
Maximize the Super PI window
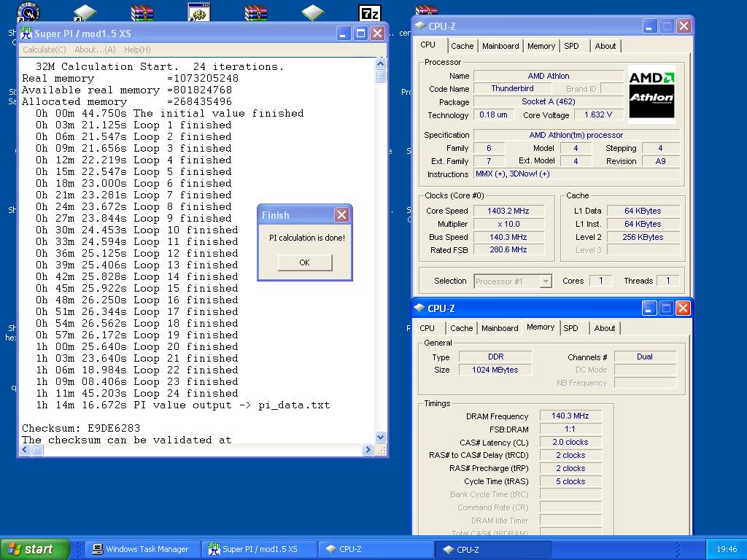pos(360,34)
